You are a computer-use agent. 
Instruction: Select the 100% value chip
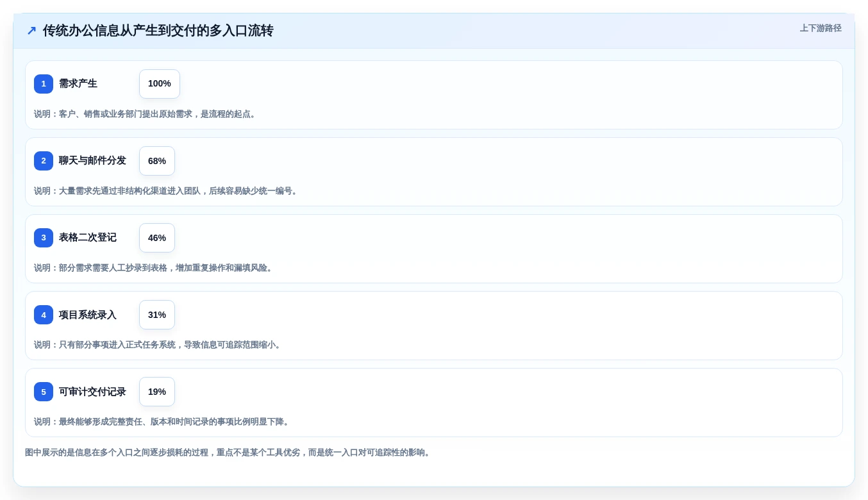coord(160,84)
